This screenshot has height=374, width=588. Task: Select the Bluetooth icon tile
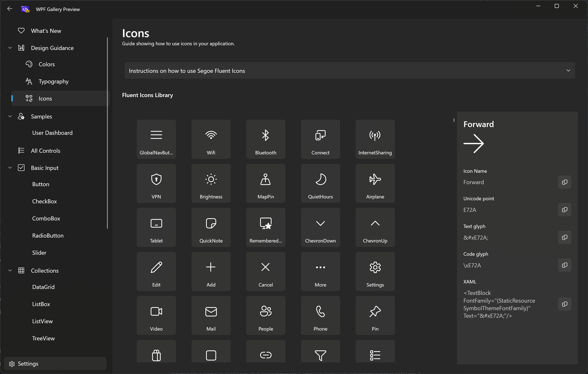(266, 139)
